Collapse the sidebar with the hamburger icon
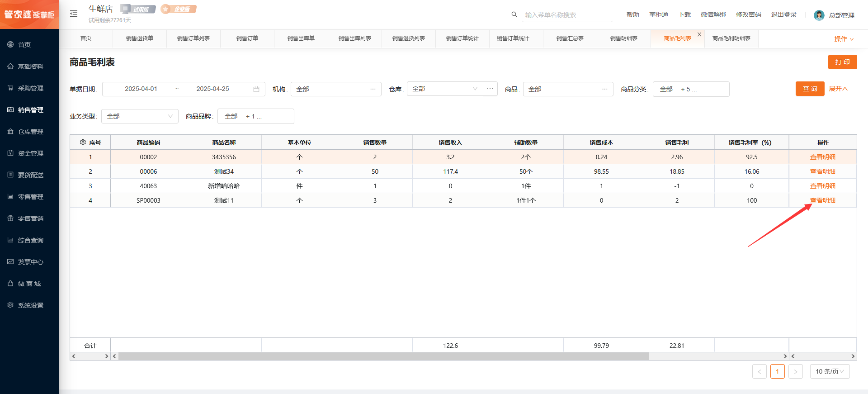Screen dimensions: 868x394 point(74,14)
